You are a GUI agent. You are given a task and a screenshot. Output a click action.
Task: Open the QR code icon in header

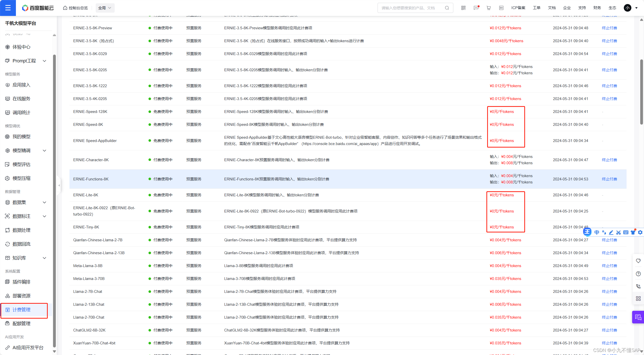(463, 8)
